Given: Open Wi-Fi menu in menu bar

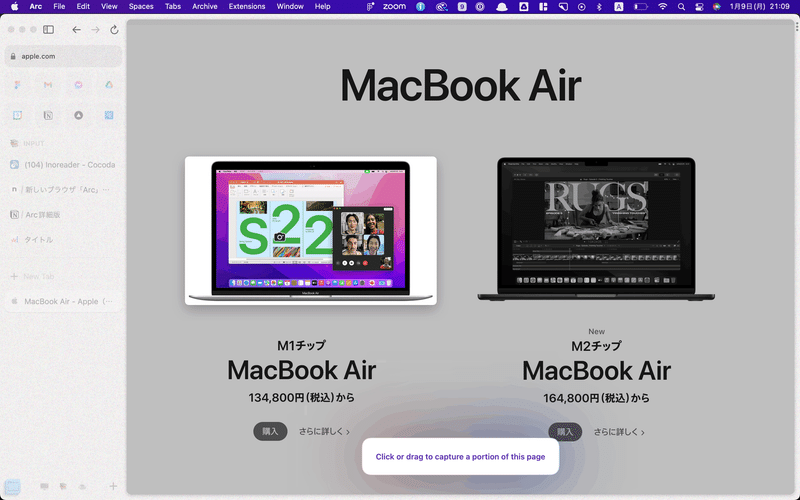Looking at the screenshot, I should click(662, 7).
